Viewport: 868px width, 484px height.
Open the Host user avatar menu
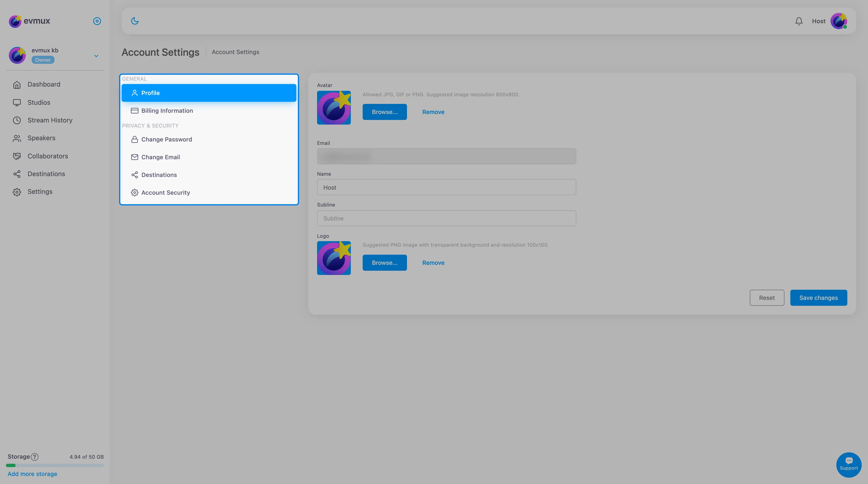[x=839, y=21]
